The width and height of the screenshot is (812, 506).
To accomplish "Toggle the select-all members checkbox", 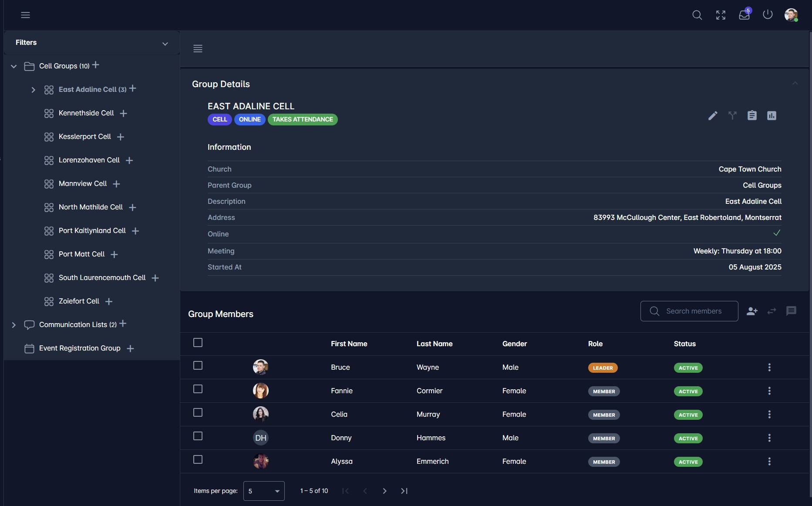I will (198, 343).
